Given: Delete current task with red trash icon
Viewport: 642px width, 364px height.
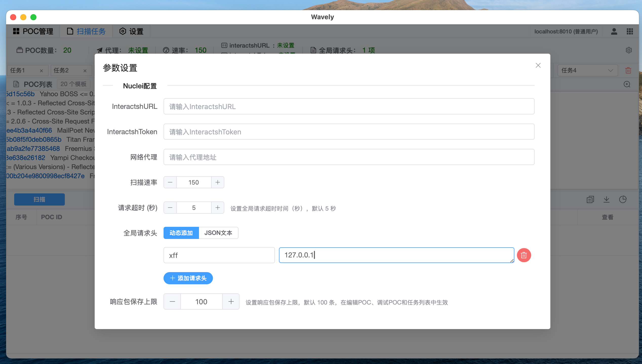Looking at the screenshot, I should (628, 70).
